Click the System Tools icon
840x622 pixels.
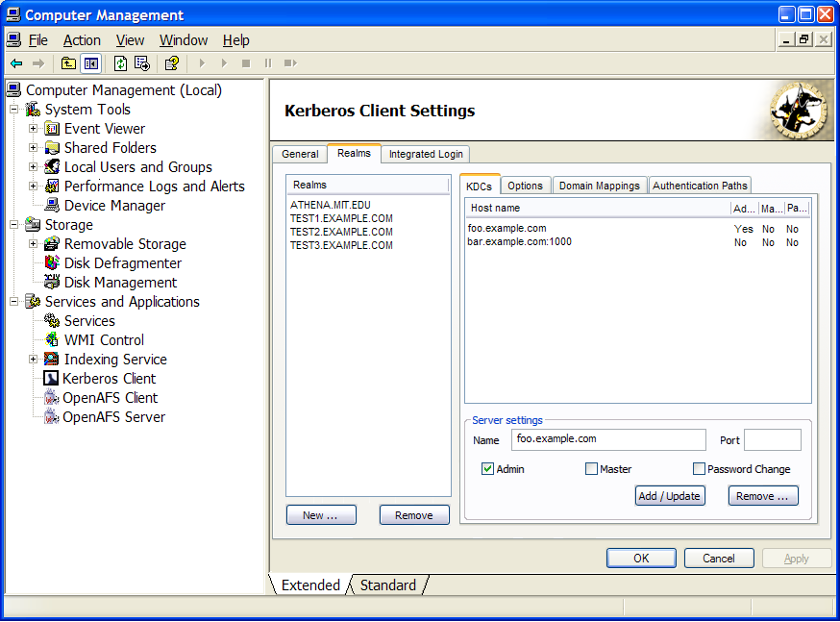point(34,110)
